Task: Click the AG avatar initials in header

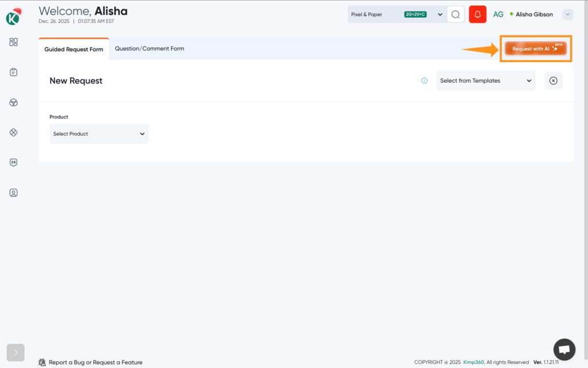Action: (x=498, y=14)
